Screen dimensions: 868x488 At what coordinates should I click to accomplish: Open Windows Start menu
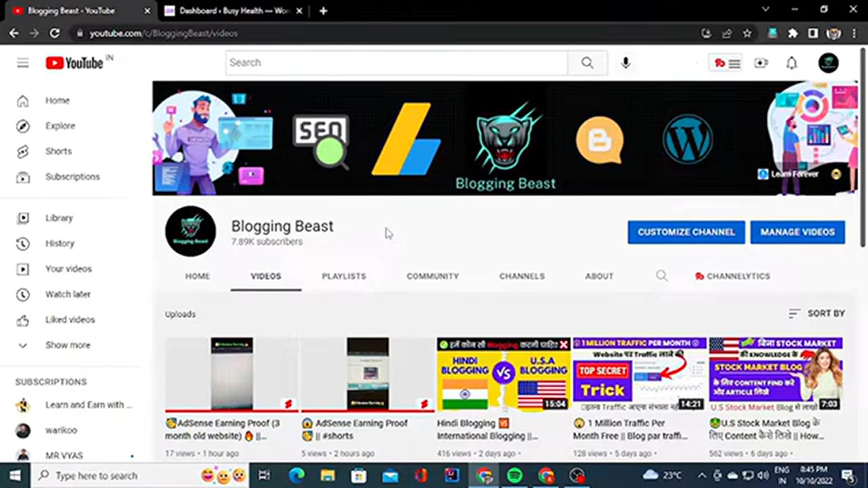coord(15,475)
